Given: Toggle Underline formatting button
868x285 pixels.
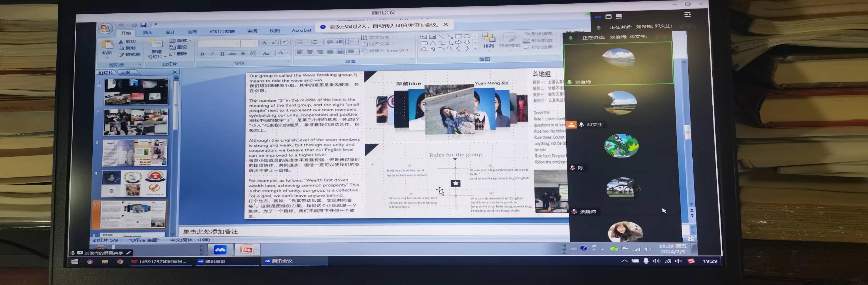Looking at the screenshot, I should (x=222, y=54).
